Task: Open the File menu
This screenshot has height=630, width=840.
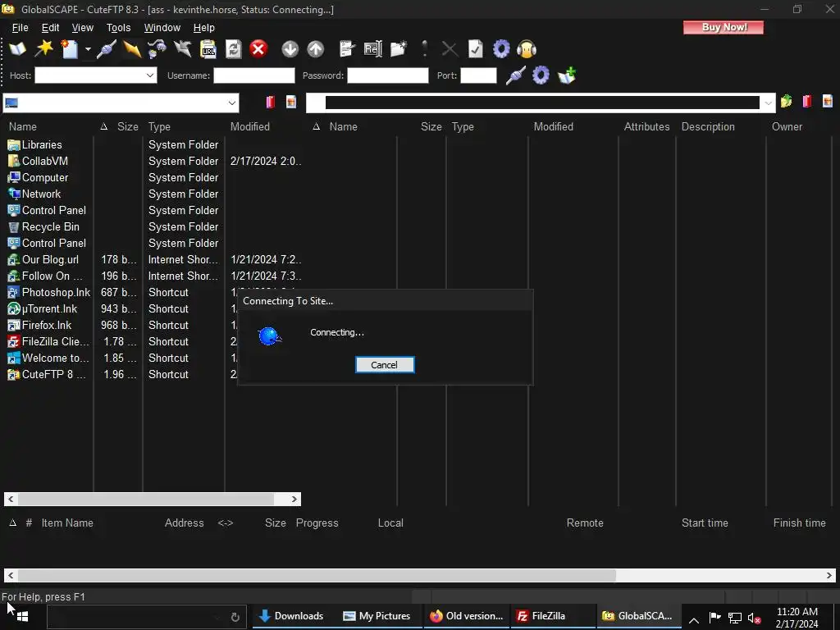Action: coord(20,28)
